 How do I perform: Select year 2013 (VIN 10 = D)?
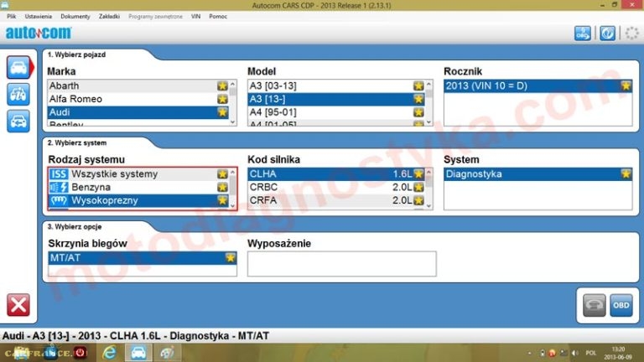(x=538, y=85)
